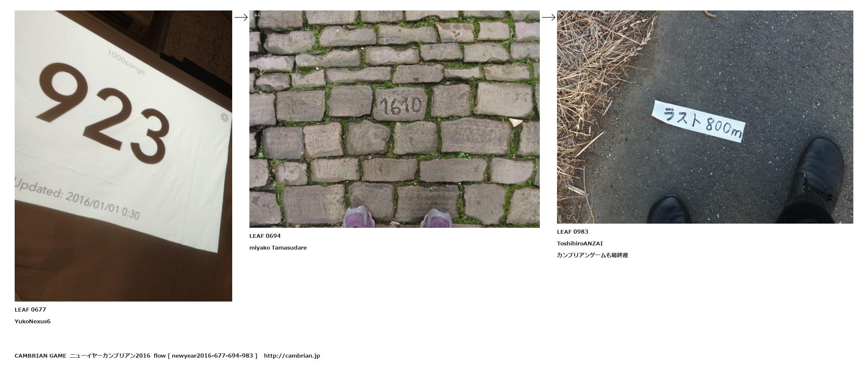
Task: Open the ラスト800m asphalt photo
Action: point(705,117)
